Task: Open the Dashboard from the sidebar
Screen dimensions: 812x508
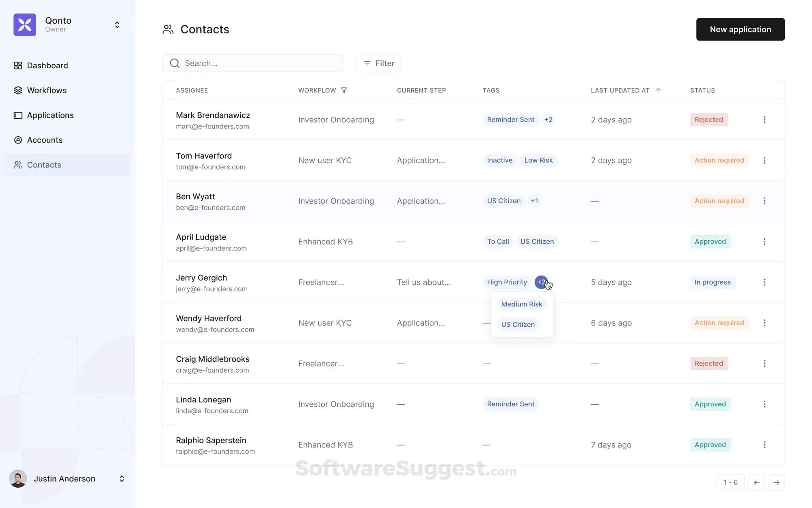Action: [x=47, y=65]
